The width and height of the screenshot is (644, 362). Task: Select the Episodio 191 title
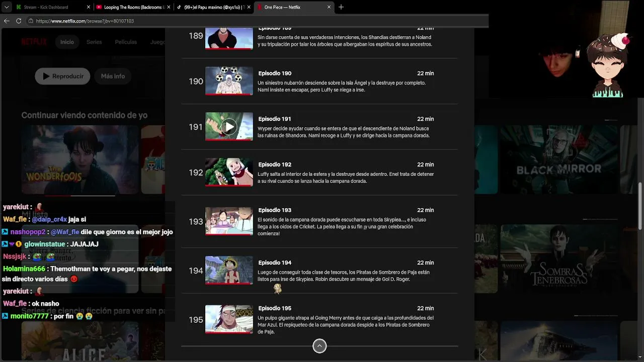[275, 119]
